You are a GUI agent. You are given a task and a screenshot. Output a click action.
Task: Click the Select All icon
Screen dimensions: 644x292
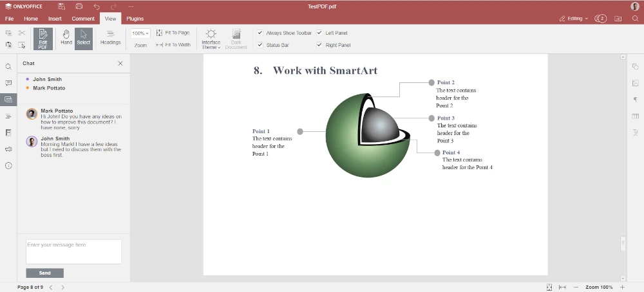coord(22,45)
